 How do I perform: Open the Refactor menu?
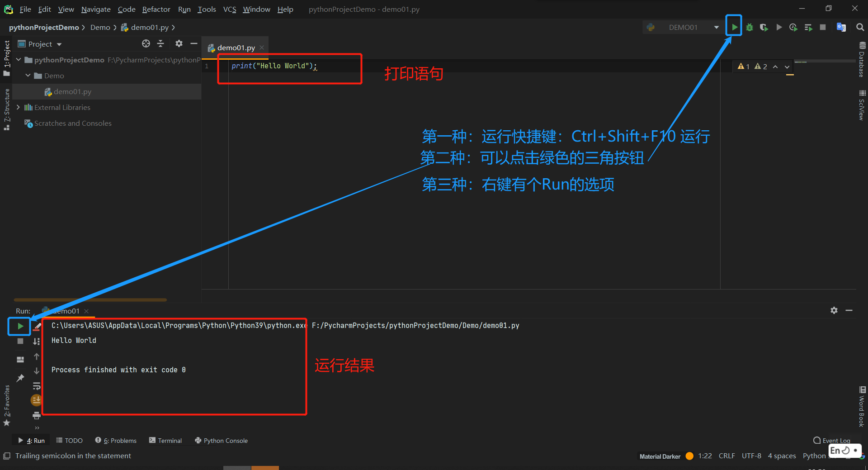pos(156,9)
